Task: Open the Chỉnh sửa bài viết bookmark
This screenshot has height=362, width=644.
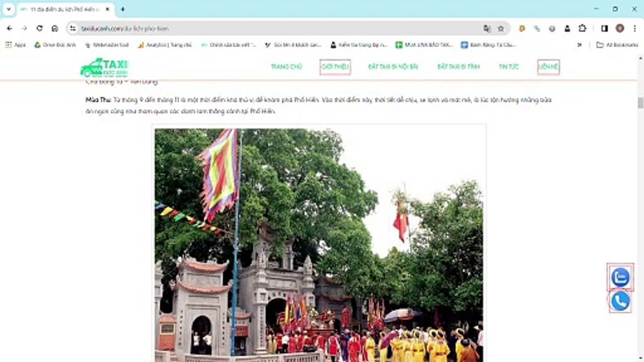Action: (228, 45)
